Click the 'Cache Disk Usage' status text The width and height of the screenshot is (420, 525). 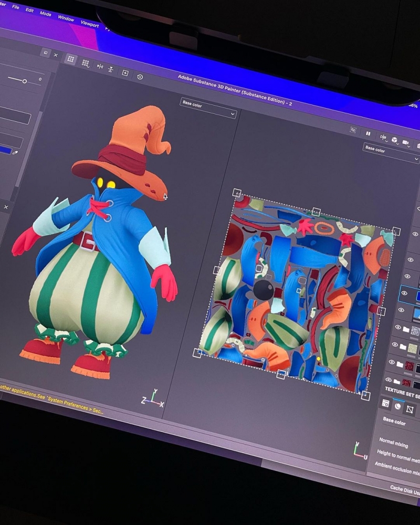click(405, 490)
